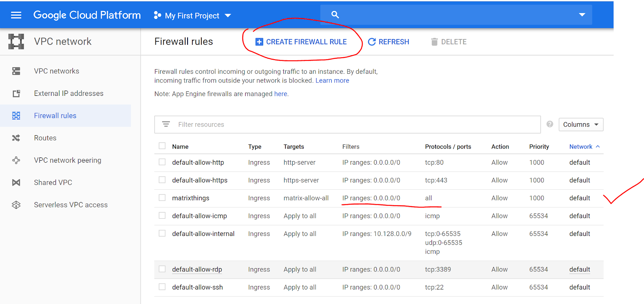Click the Google Cloud Platform logo text
The width and height of the screenshot is (644, 304).
coord(87,15)
